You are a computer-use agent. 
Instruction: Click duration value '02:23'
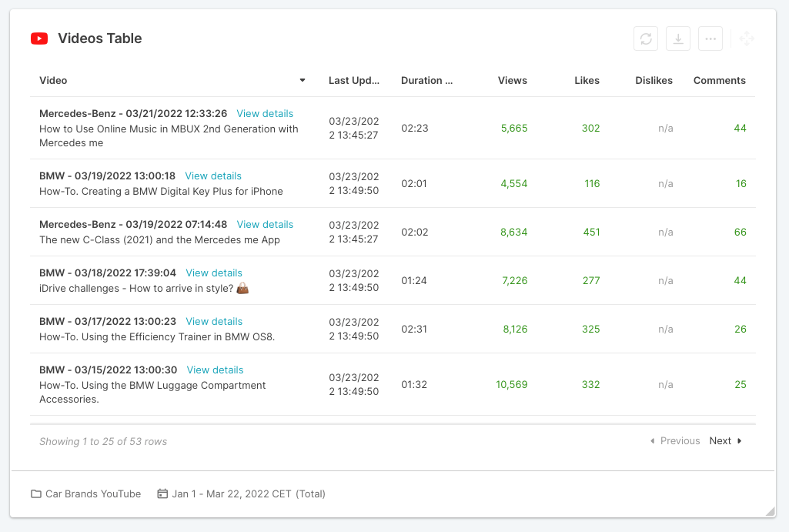pyautogui.click(x=415, y=129)
